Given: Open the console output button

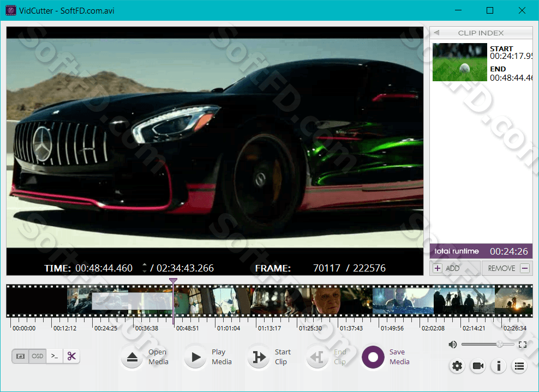Looking at the screenshot, I should [55, 356].
